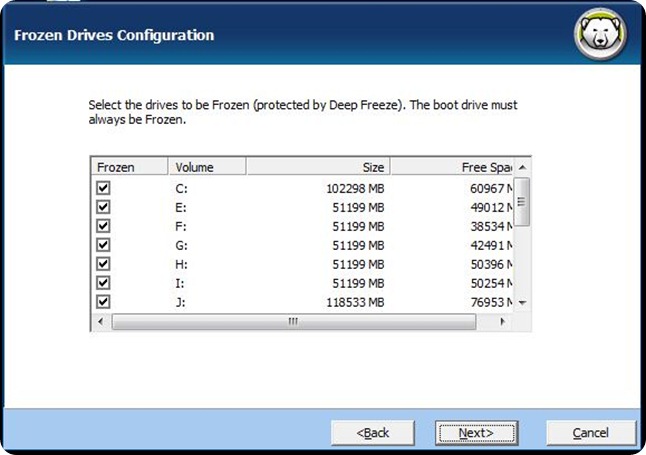The width and height of the screenshot is (646, 455).
Task: Click the drive list scroll up arrow
Action: click(522, 167)
